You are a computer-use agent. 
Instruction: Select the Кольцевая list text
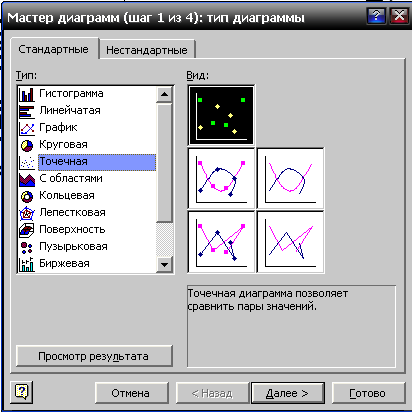(x=67, y=196)
